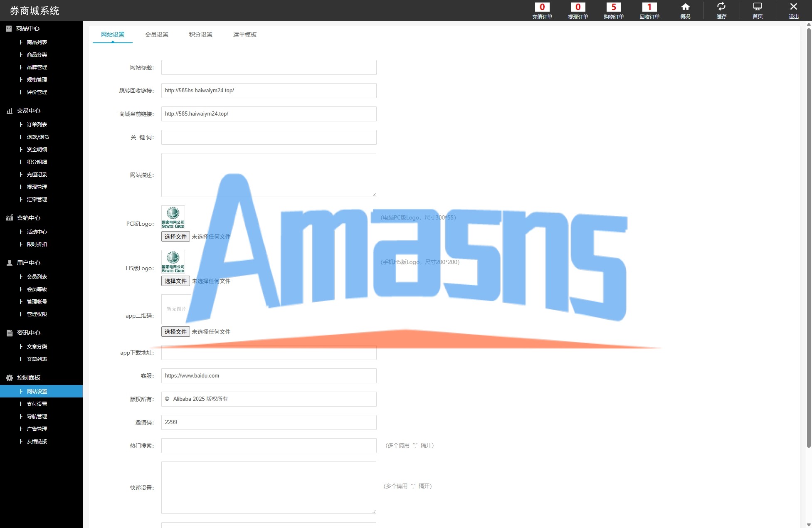Open 会员列表 in the sidebar
The width and height of the screenshot is (812, 528).
pos(37,276)
